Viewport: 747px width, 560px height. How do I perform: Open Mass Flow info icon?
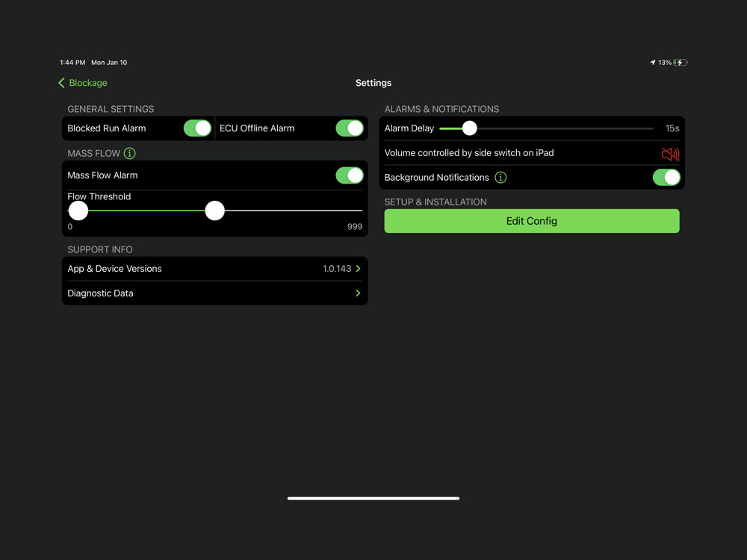tap(129, 153)
